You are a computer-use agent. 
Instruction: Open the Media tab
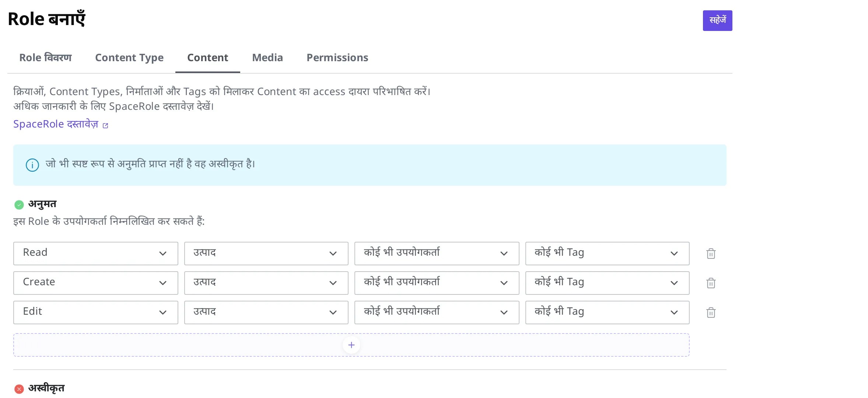(267, 58)
